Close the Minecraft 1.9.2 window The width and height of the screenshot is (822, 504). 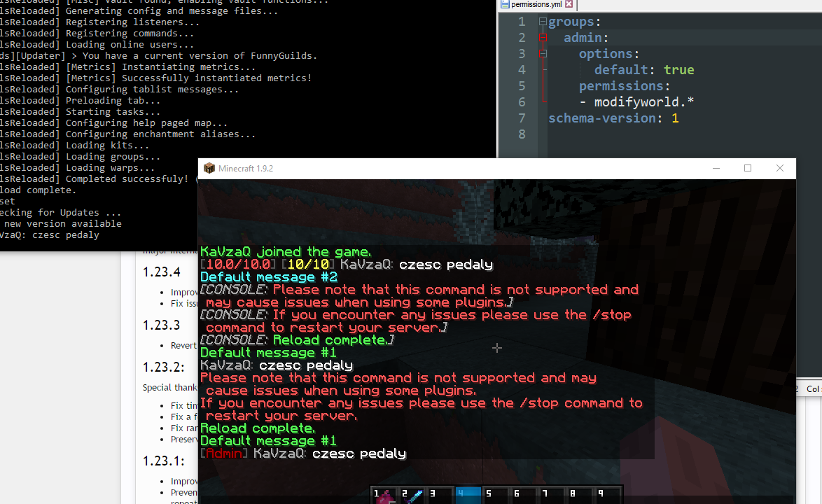tap(780, 168)
